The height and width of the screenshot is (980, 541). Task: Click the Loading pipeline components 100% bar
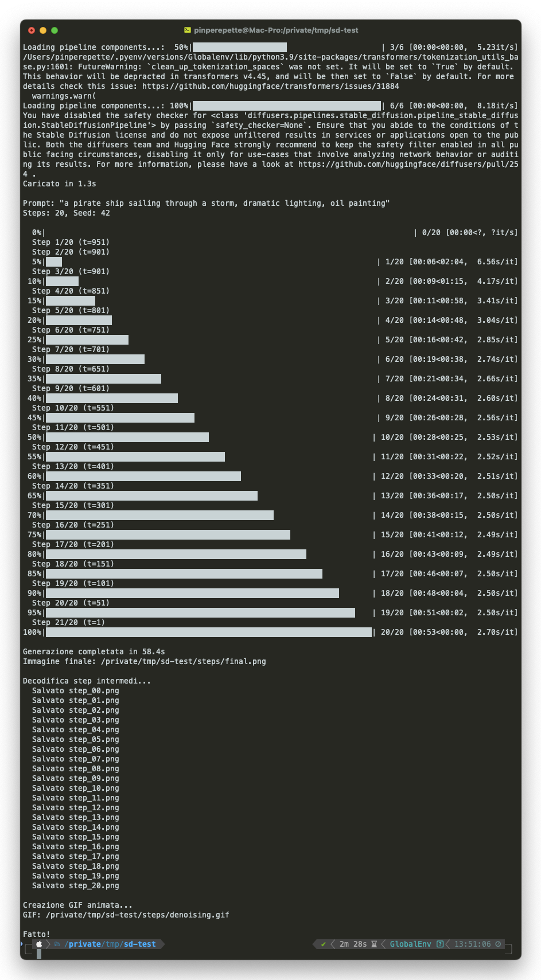(287, 106)
